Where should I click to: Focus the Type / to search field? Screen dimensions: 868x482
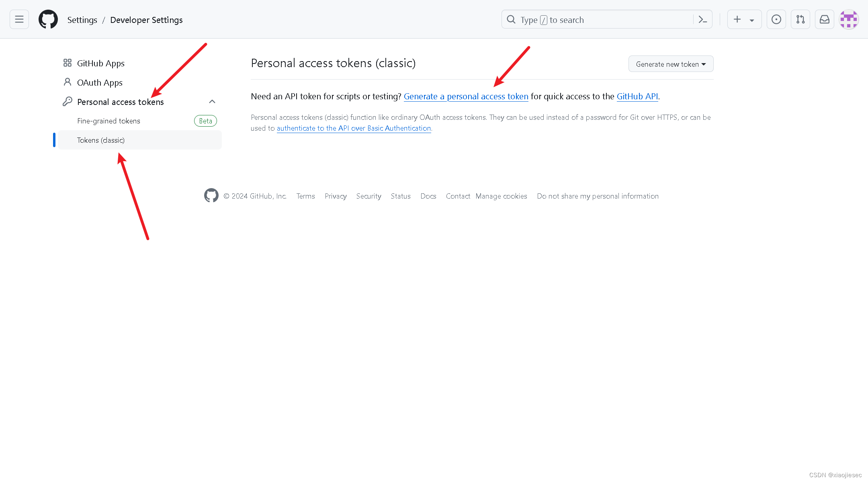click(599, 20)
